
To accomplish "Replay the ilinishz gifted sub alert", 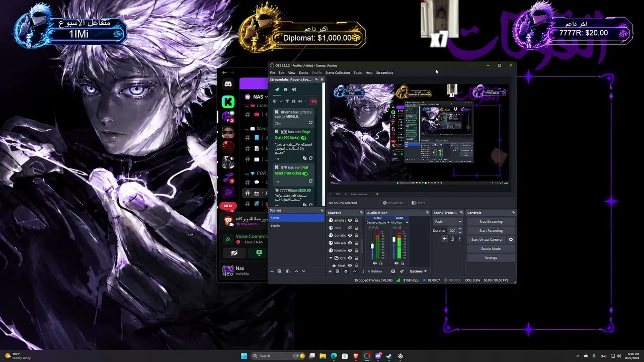I will click(x=310, y=123).
